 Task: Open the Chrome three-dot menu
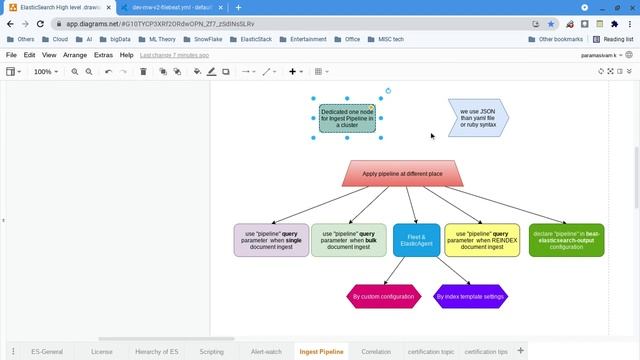click(630, 24)
